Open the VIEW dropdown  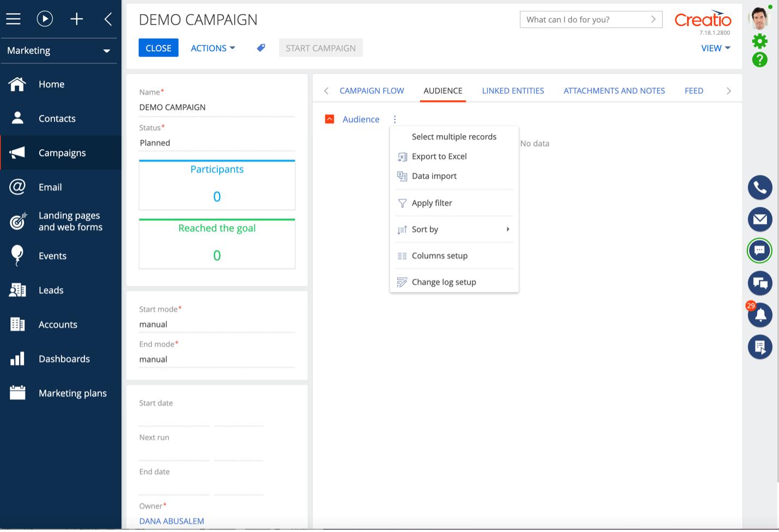coord(715,48)
